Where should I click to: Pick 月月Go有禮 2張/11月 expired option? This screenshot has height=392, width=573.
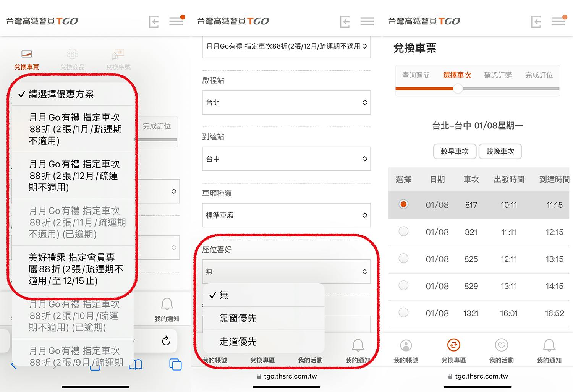(73, 222)
